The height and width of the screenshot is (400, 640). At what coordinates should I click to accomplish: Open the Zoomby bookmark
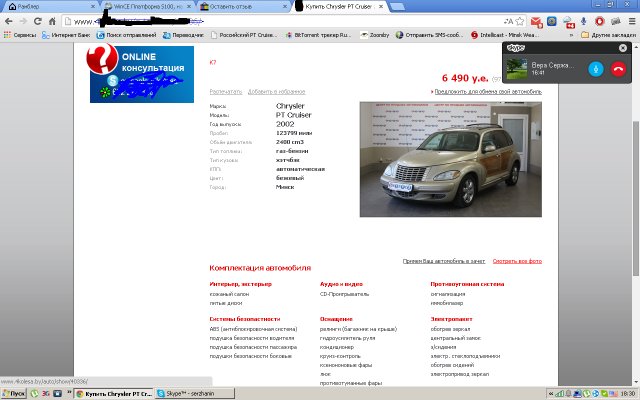[375, 35]
